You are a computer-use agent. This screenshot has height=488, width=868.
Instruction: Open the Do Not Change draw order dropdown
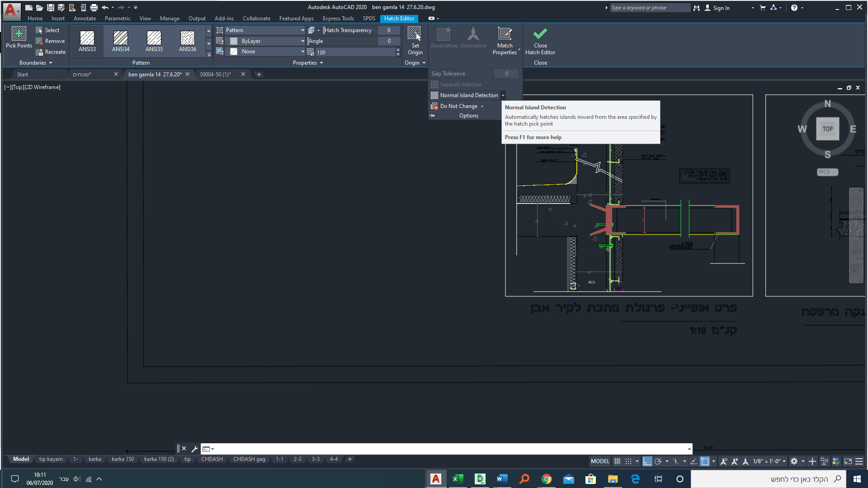click(482, 106)
